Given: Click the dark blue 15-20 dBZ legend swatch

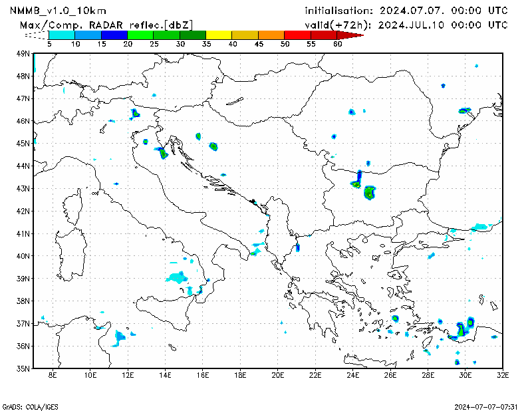Looking at the screenshot, I should click(x=114, y=34).
